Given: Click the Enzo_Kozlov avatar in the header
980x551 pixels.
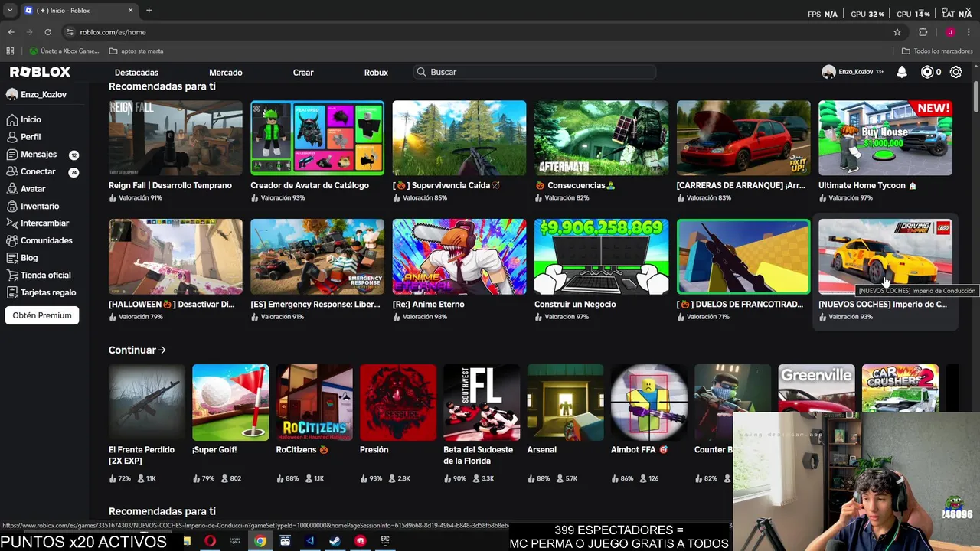Looking at the screenshot, I should pyautogui.click(x=828, y=72).
